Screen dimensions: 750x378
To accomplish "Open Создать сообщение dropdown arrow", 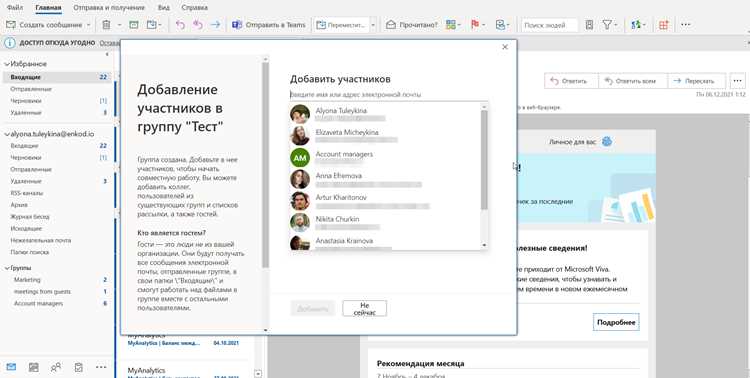I will tap(88, 25).
